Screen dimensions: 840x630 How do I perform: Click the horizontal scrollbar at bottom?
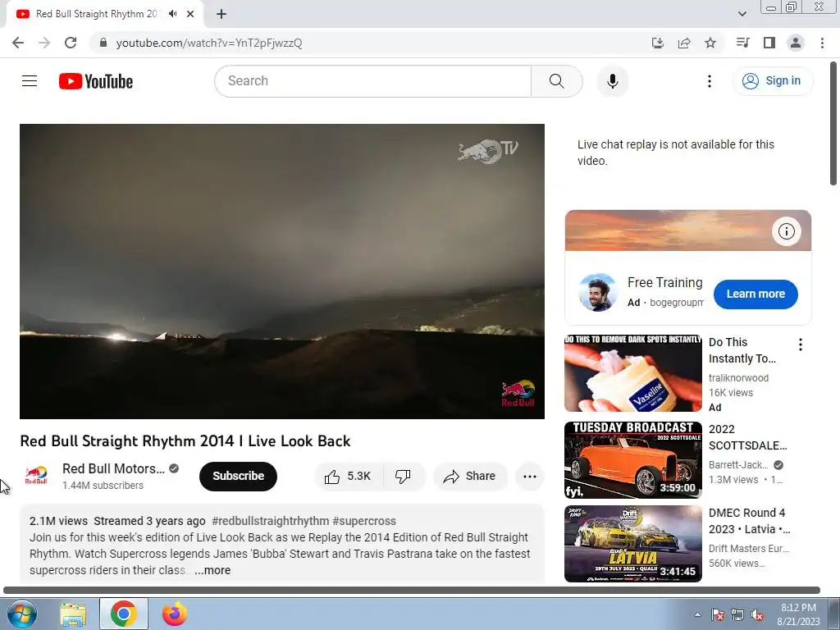click(412, 591)
